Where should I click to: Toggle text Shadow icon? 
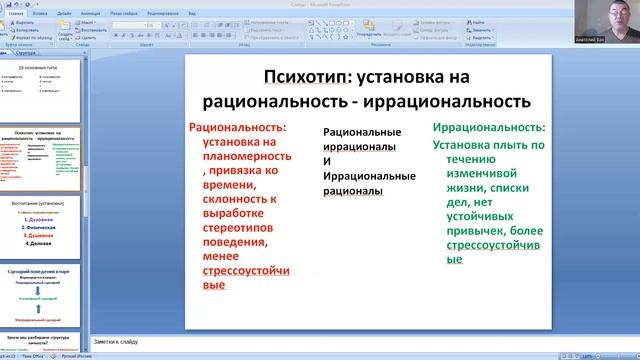[x=149, y=36]
